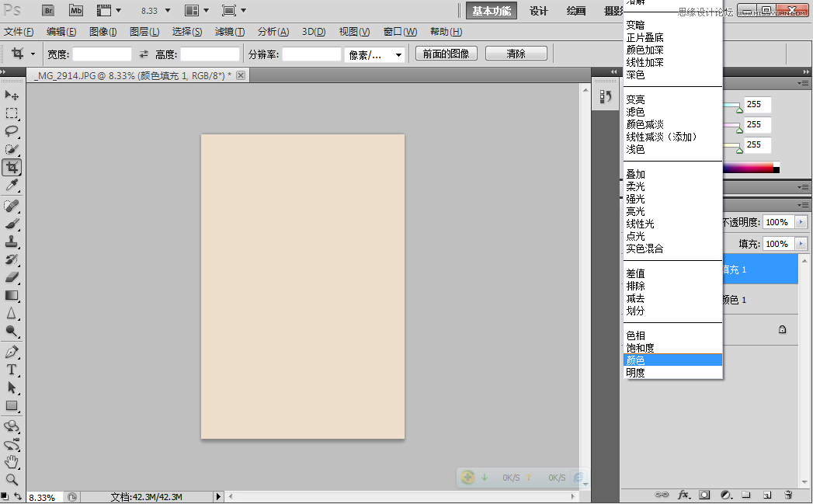The width and height of the screenshot is (813, 504).
Task: Open the Color panel options menu
Action: coord(803,83)
